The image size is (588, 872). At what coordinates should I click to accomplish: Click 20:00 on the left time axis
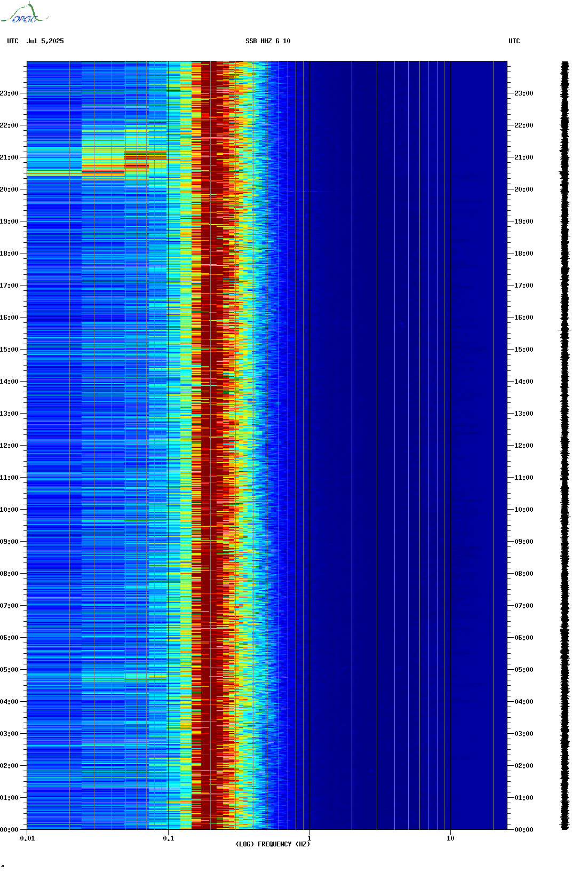9,189
